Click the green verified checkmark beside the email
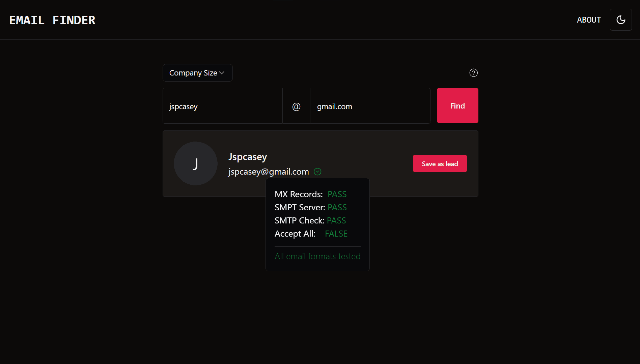Screen dimensions: 640x364 coord(317,172)
